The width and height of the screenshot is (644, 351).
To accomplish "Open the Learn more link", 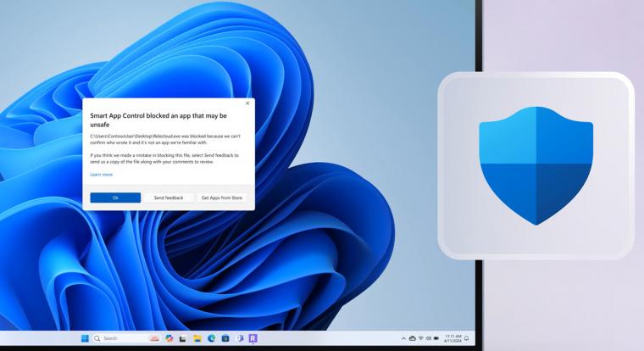I will [101, 175].
